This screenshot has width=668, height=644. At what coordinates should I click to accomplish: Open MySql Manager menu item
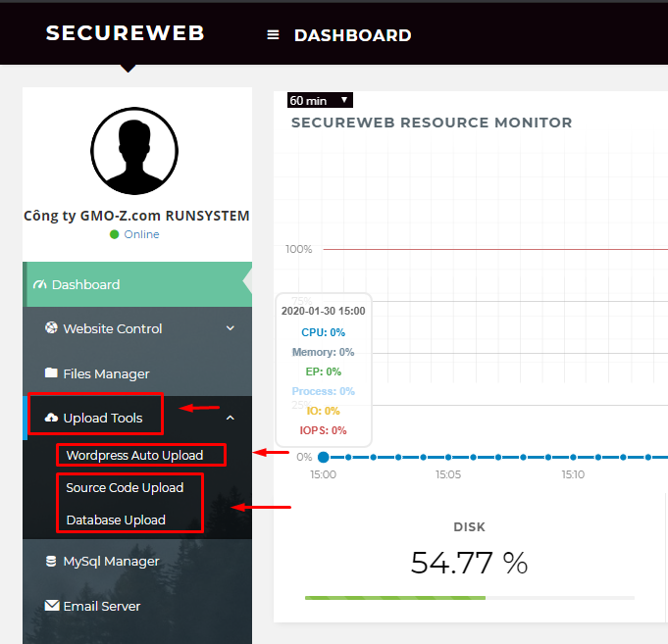(x=137, y=561)
